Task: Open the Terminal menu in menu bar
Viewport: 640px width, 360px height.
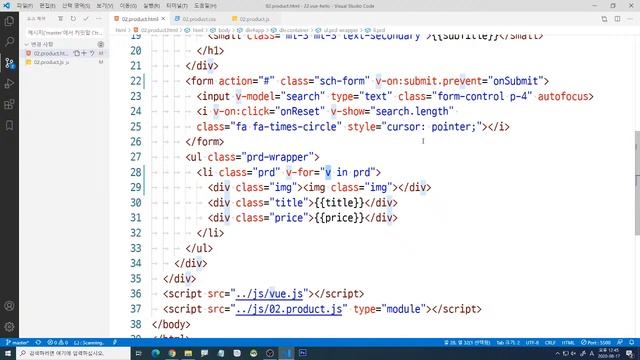Action: click(x=177, y=6)
